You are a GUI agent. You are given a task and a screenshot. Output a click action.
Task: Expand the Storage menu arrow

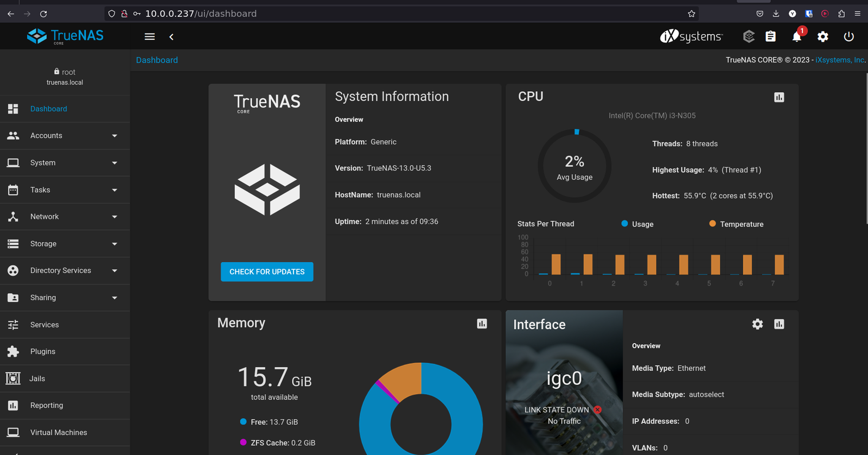pyautogui.click(x=114, y=244)
